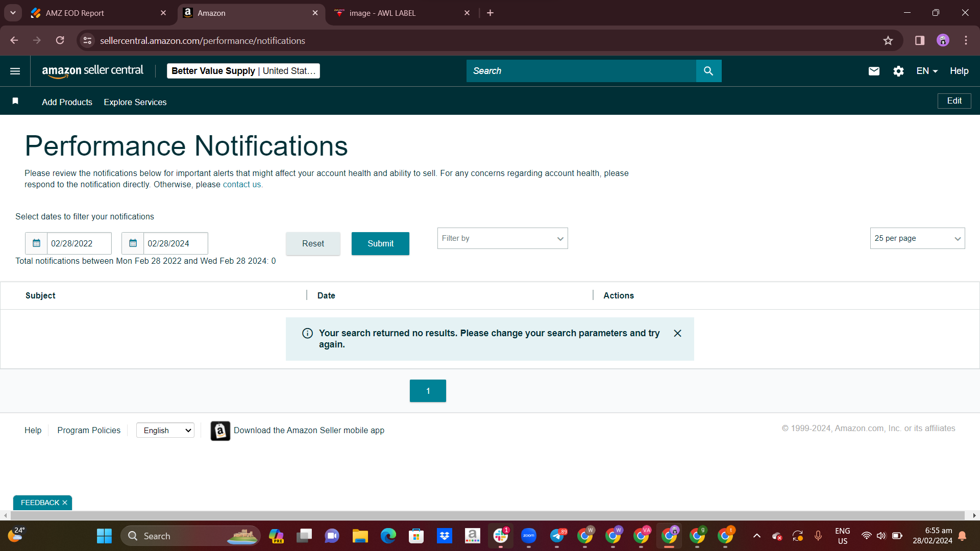Screen dimensions: 980x551
Task: Open the Seller Central hamburger menu
Action: (15, 71)
